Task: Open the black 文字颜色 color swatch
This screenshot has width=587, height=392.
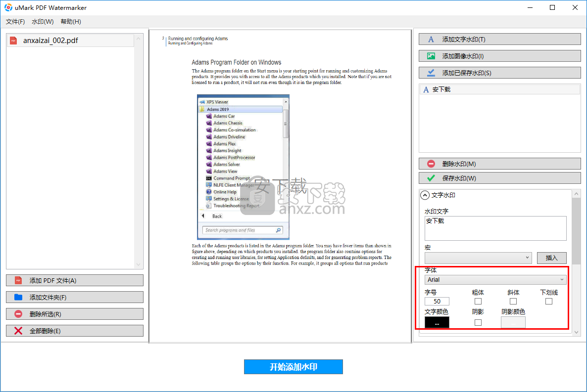Action: [437, 322]
